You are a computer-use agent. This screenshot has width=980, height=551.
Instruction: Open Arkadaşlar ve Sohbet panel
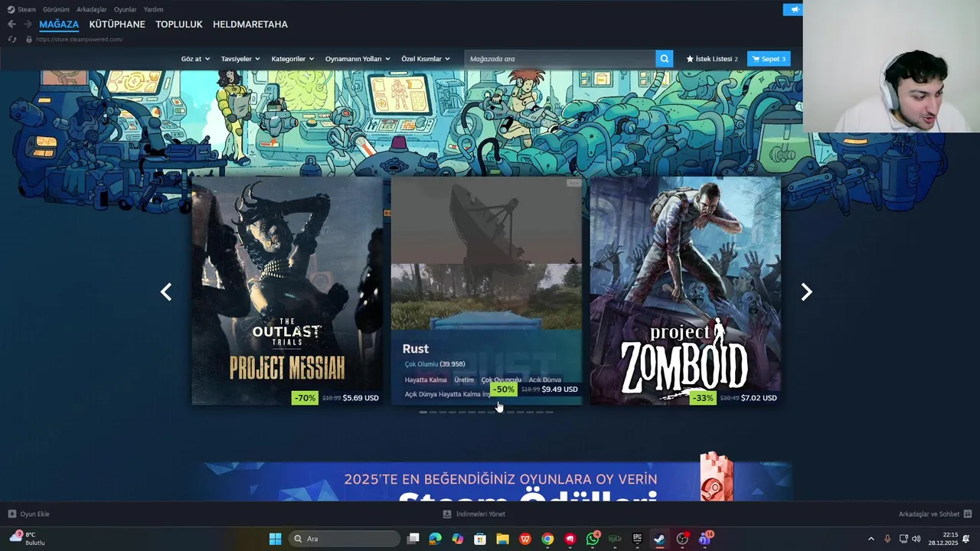coord(935,514)
